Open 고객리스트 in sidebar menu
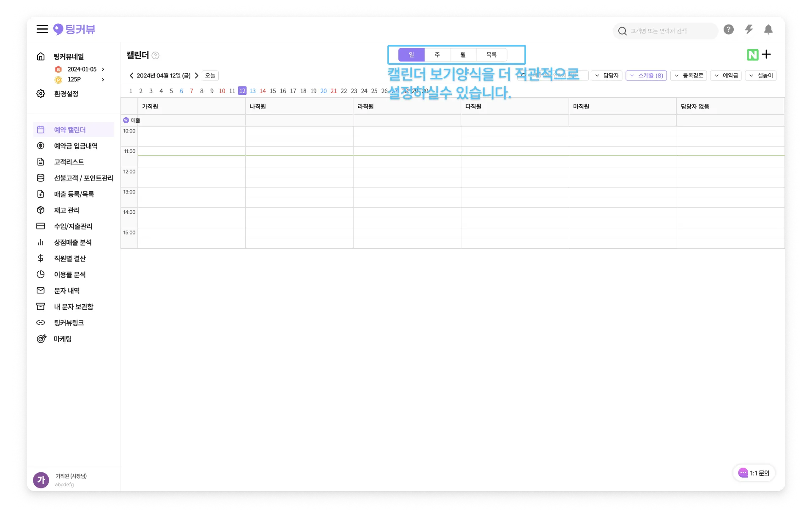This screenshot has width=812, height=510. [69, 162]
